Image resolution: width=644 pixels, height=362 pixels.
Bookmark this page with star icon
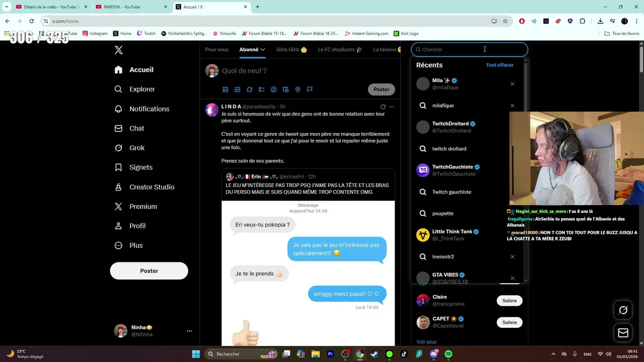pos(505,21)
